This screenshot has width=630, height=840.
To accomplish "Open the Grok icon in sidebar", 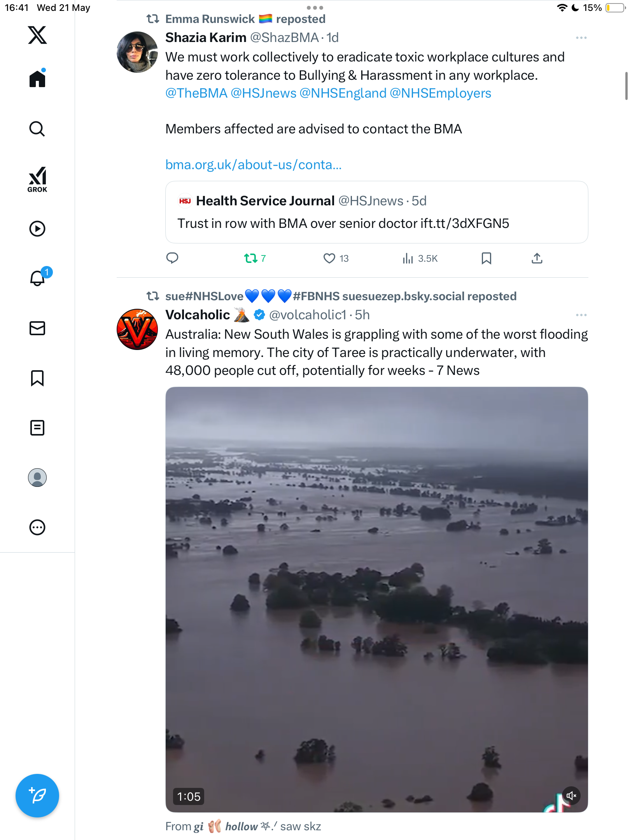I will [x=37, y=179].
